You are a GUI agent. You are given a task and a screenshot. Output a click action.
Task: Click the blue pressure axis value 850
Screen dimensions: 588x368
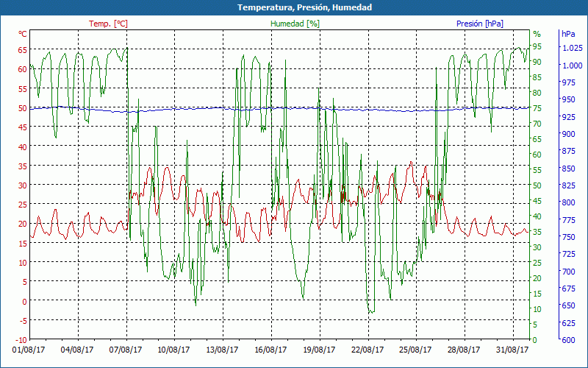point(568,169)
